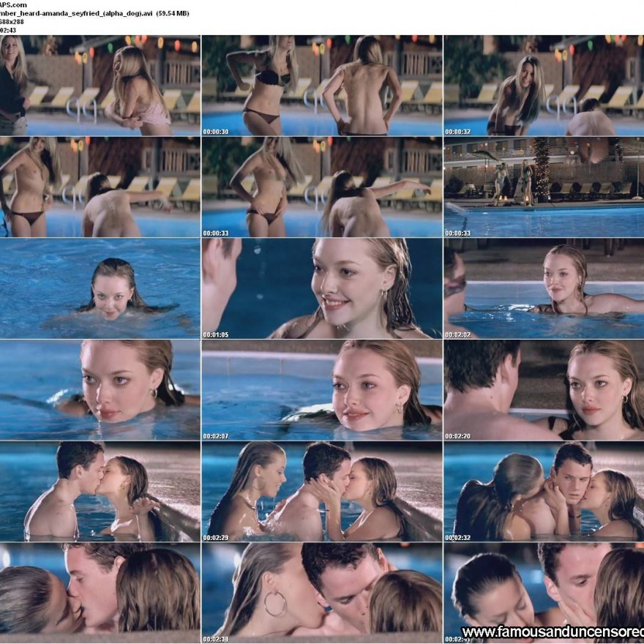Image resolution: width=644 pixels, height=644 pixels.
Task: Open the thumbnail timestamped 00:02:38
Action: 322,592
